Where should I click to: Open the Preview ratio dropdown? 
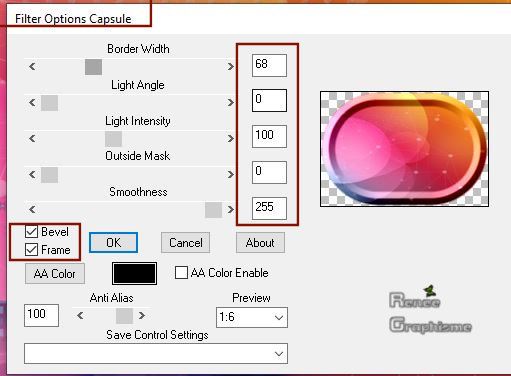click(252, 317)
